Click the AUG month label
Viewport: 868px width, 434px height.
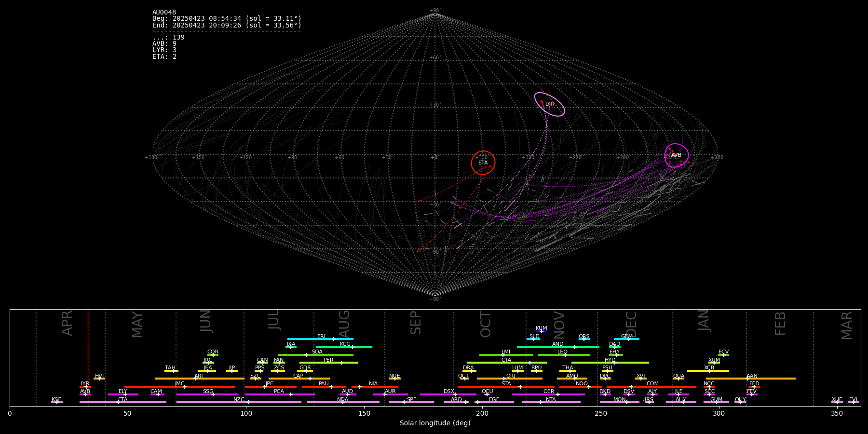(344, 323)
